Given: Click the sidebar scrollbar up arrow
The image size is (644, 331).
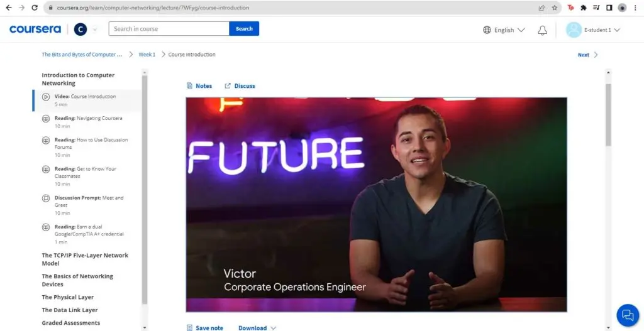Looking at the screenshot, I should pyautogui.click(x=144, y=72).
